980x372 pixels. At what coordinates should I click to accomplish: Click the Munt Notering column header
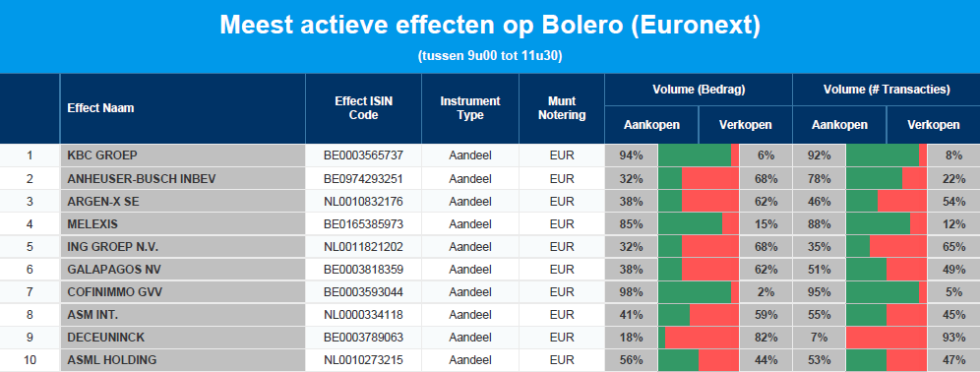point(562,107)
